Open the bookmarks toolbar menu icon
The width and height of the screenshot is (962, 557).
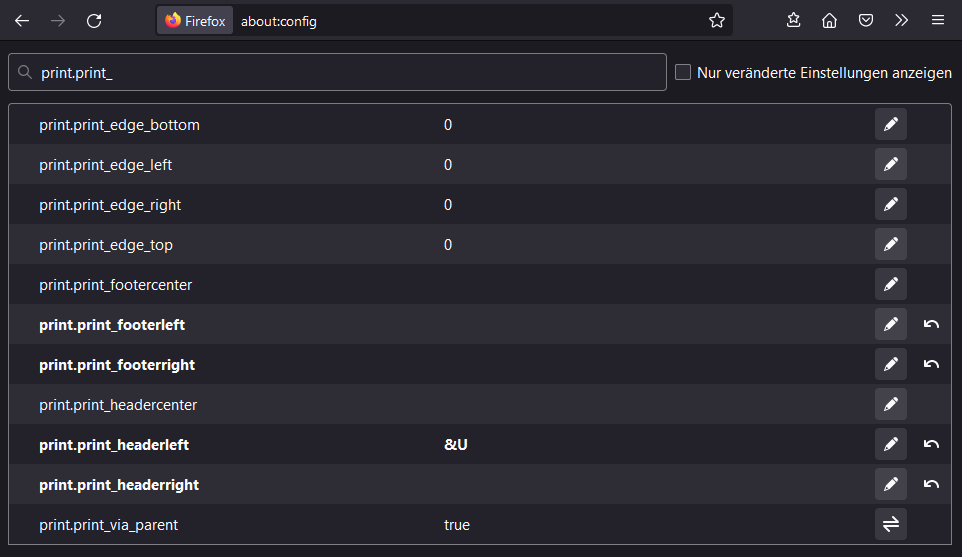coord(793,20)
